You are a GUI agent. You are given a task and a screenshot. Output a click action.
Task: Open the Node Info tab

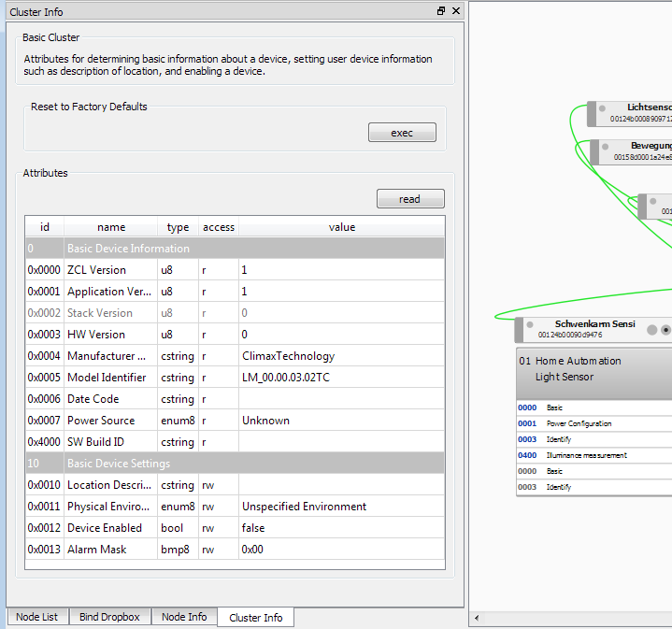[x=184, y=617]
